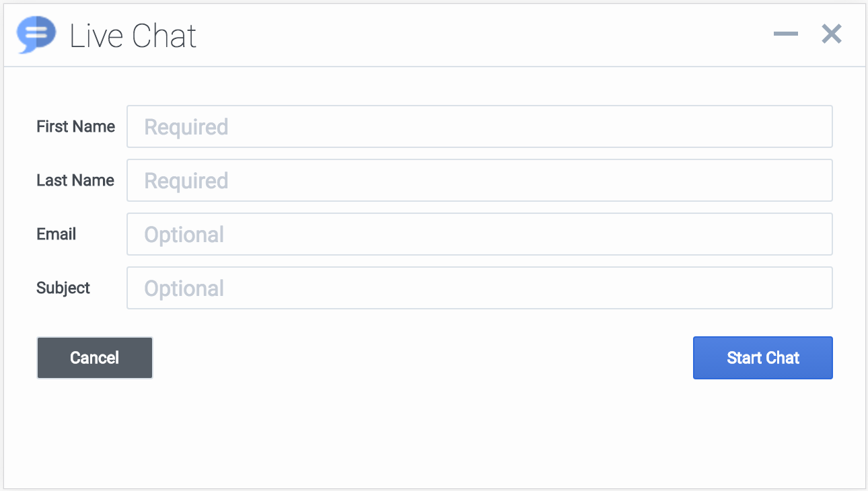Click the Live Chat speech bubble icon

36,35
